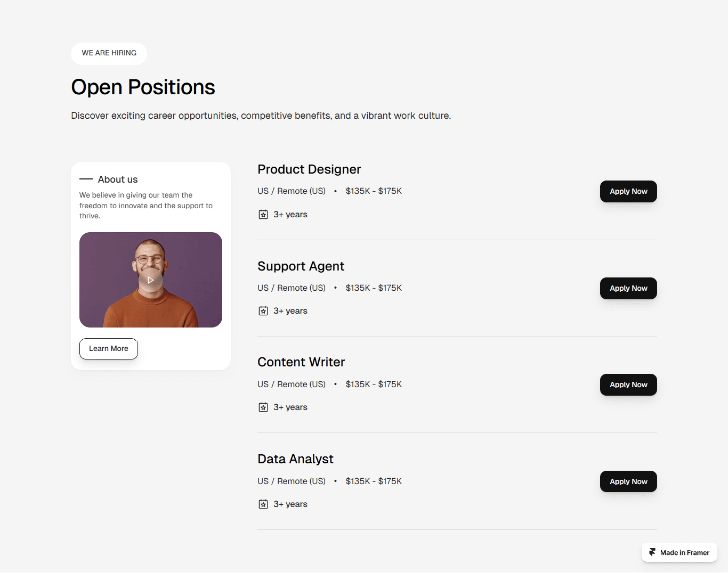The image size is (728, 573).
Task: Open the Product Designer job title
Action: (309, 169)
